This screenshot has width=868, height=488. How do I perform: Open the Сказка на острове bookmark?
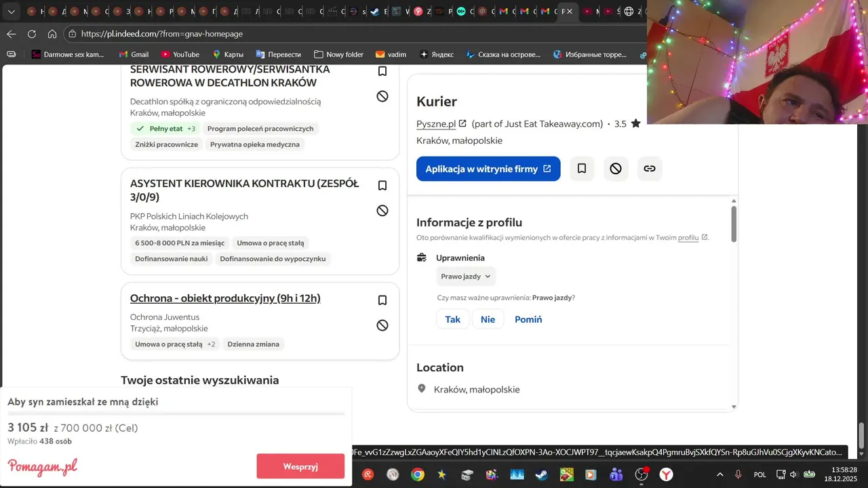pos(502,54)
